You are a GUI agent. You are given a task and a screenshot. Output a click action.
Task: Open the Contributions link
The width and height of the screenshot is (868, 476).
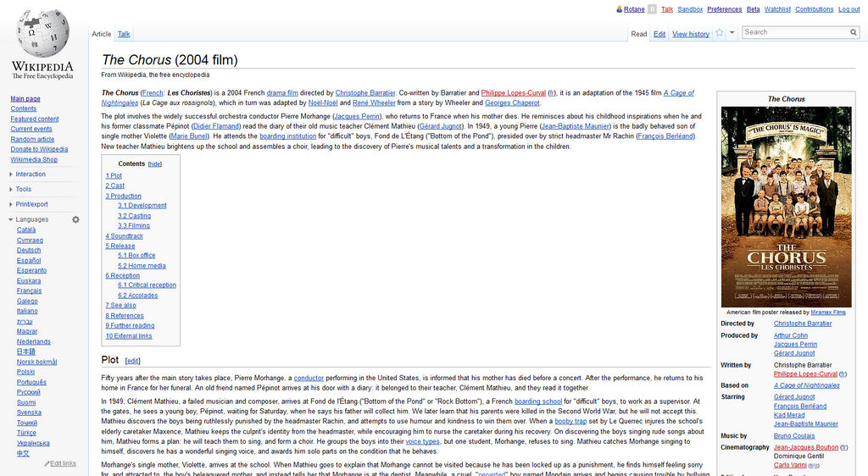pos(815,9)
